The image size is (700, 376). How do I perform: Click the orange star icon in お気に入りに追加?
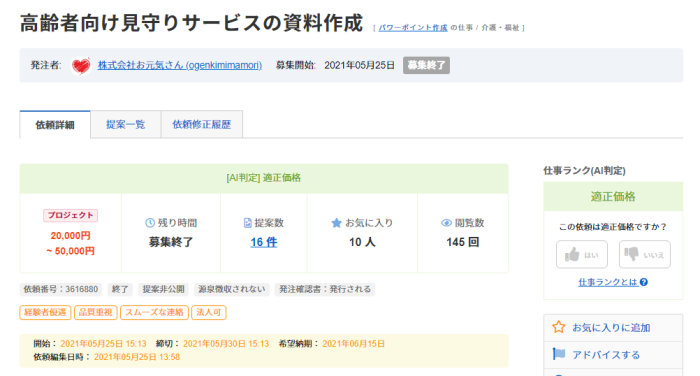tap(558, 327)
